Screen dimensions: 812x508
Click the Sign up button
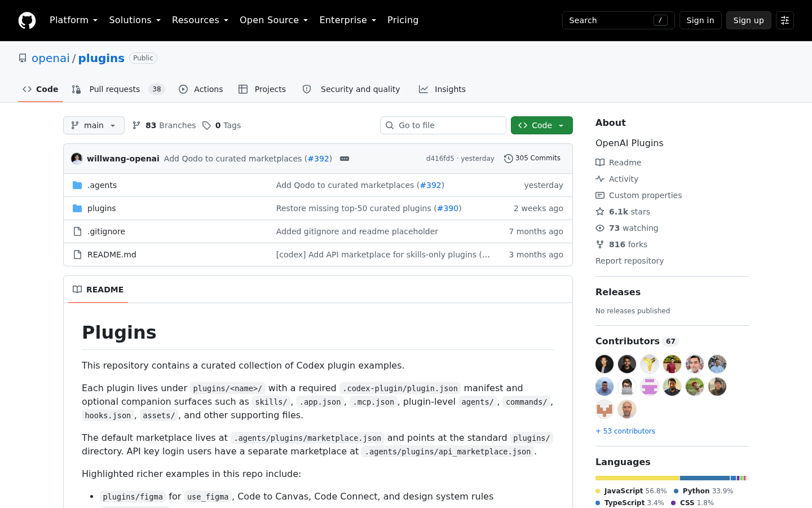tap(749, 20)
